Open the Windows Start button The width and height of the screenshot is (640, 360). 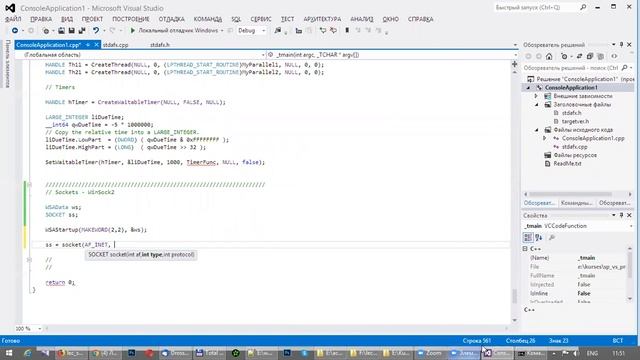click(x=8, y=353)
